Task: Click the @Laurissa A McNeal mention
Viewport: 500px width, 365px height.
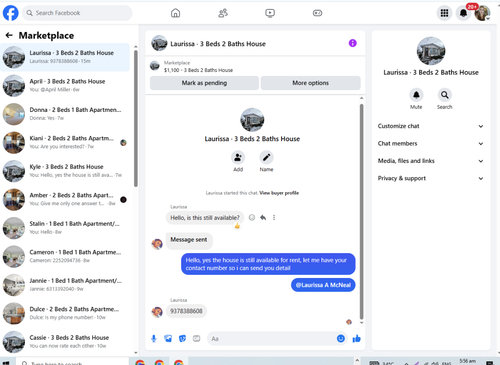Action: 323,285
